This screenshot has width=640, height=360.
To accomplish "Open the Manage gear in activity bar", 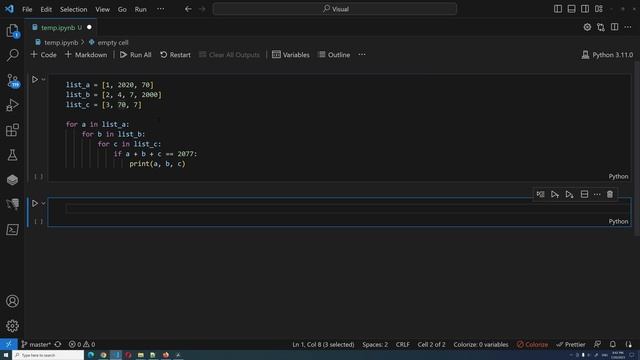I will (12, 326).
